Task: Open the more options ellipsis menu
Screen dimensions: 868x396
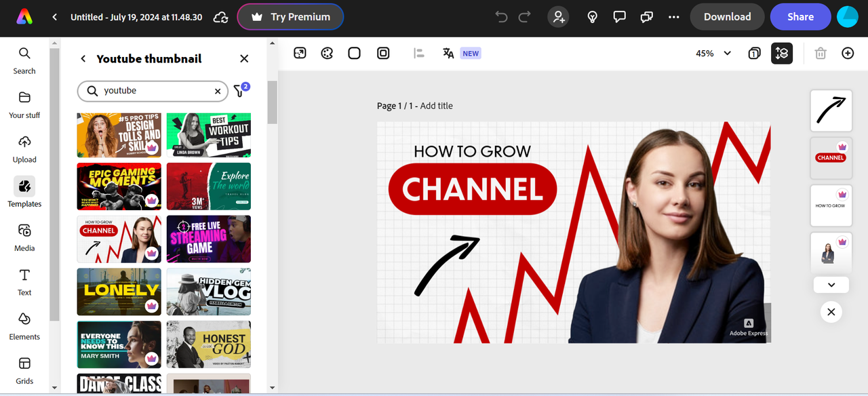Action: click(x=673, y=17)
